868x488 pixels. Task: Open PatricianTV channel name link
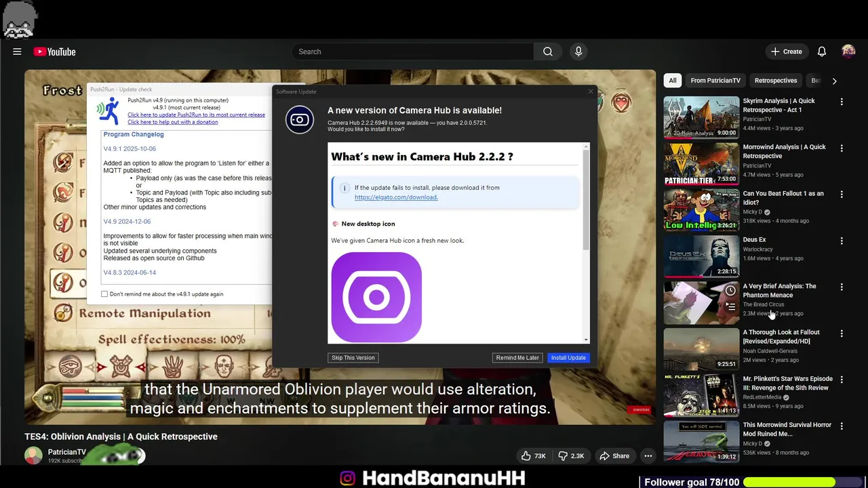click(x=67, y=452)
